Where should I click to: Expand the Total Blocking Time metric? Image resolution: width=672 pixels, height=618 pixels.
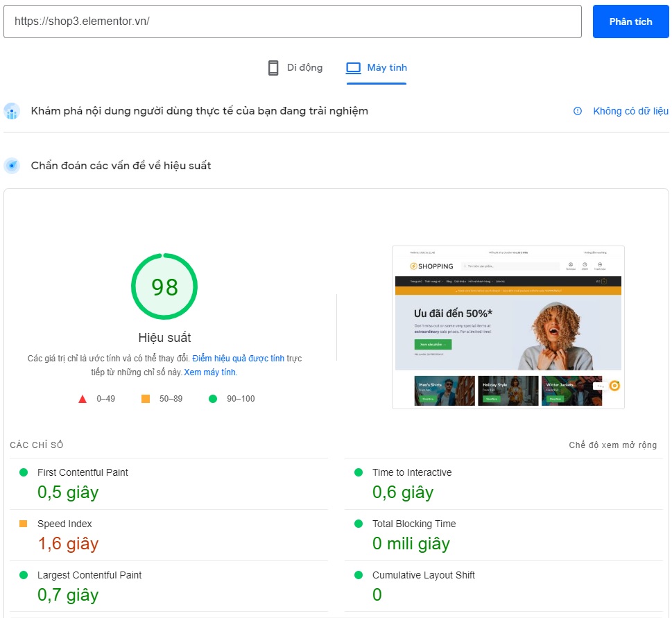coord(413,524)
